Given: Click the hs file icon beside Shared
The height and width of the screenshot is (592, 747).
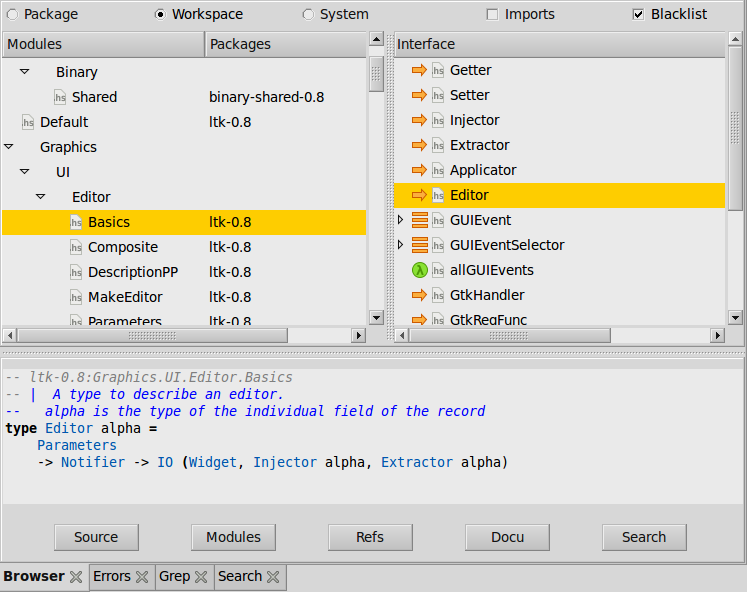Looking at the screenshot, I should tap(61, 97).
